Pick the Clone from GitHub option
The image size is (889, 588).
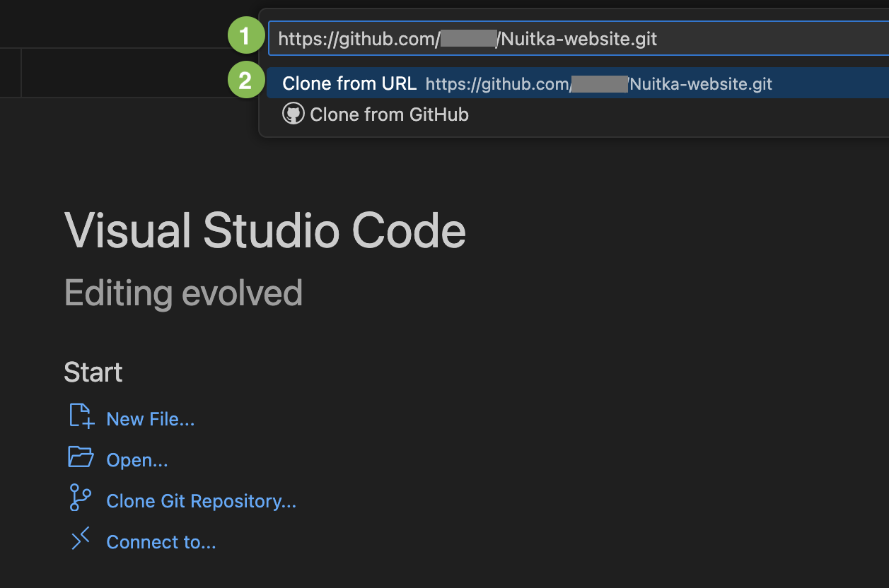tap(389, 114)
